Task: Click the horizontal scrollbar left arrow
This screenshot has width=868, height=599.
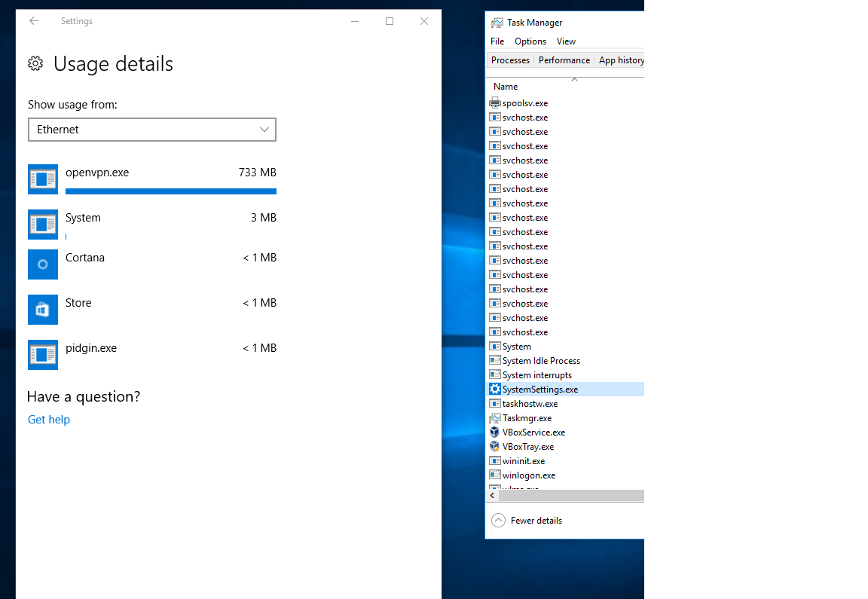Action: (493, 496)
